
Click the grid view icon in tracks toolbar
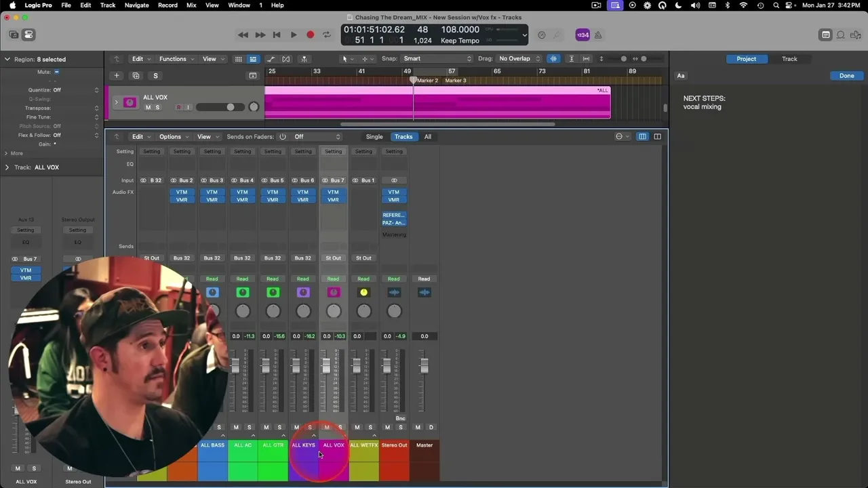pyautogui.click(x=238, y=59)
